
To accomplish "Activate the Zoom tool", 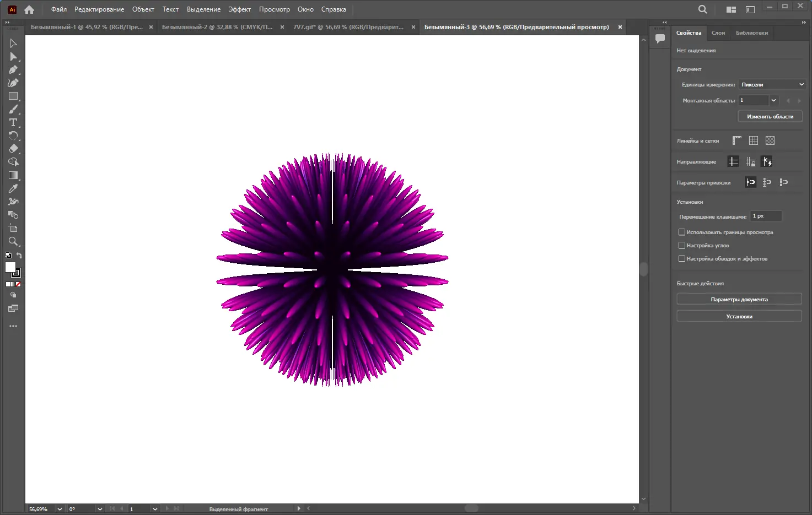I will tap(13, 241).
